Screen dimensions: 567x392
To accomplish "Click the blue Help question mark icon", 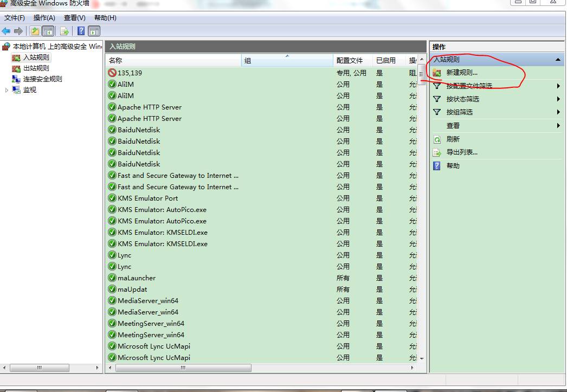I will (81, 31).
